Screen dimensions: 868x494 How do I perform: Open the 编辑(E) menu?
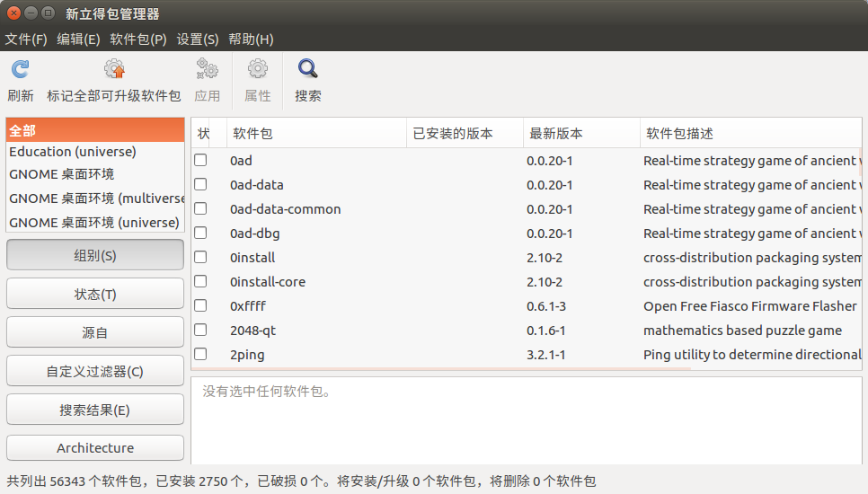(78, 40)
